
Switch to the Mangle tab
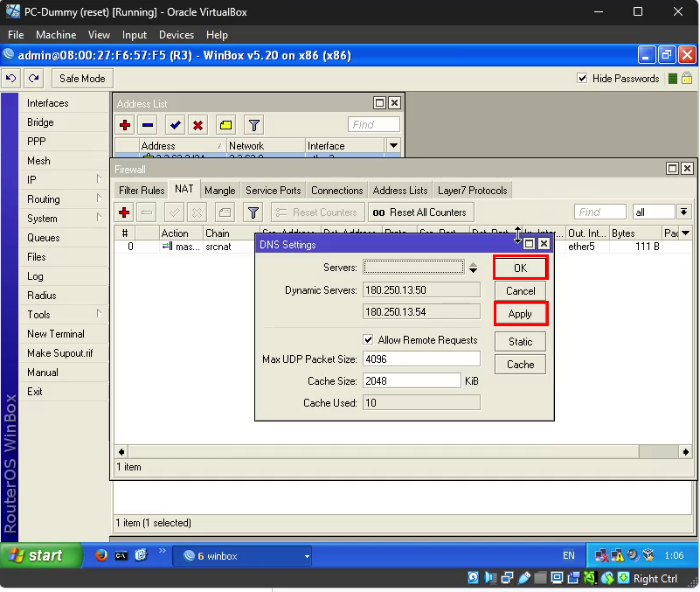(x=219, y=191)
